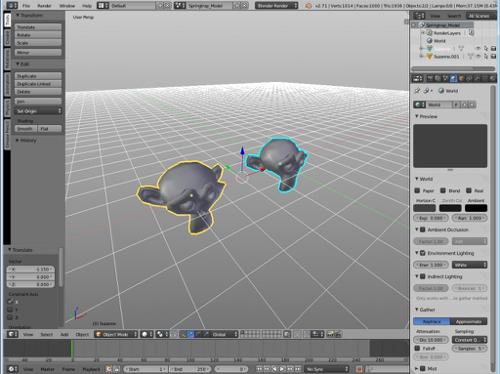Enable the Blend Sky checkbox

(443, 190)
